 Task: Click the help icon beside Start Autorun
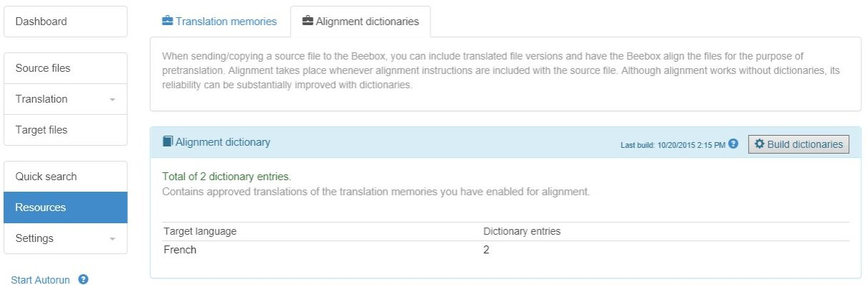pyautogui.click(x=83, y=279)
